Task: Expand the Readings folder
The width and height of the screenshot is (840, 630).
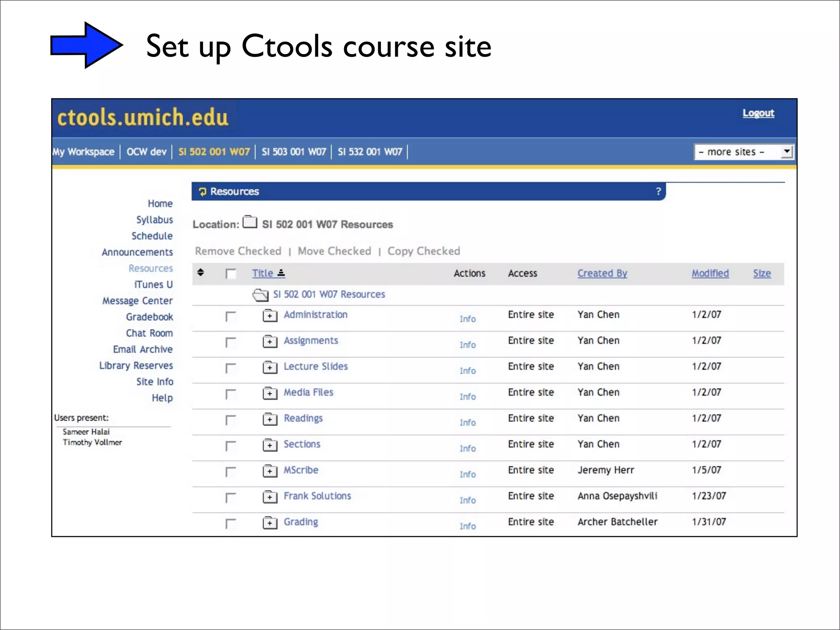Action: (x=270, y=419)
